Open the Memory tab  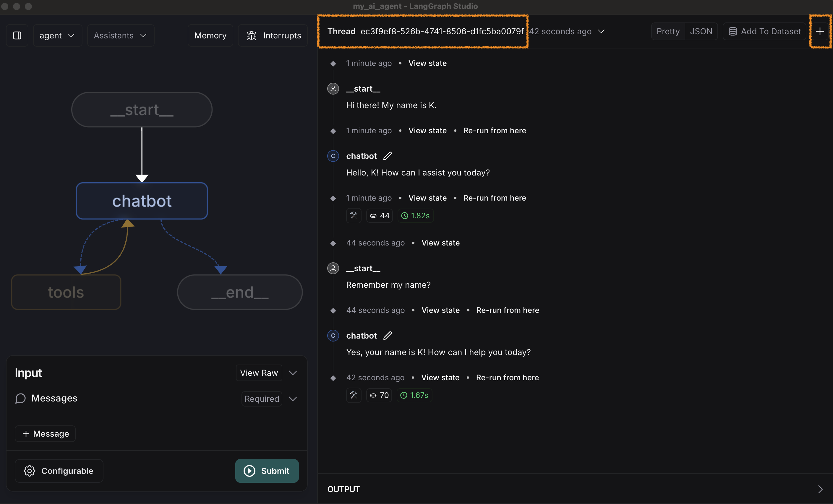(x=210, y=35)
